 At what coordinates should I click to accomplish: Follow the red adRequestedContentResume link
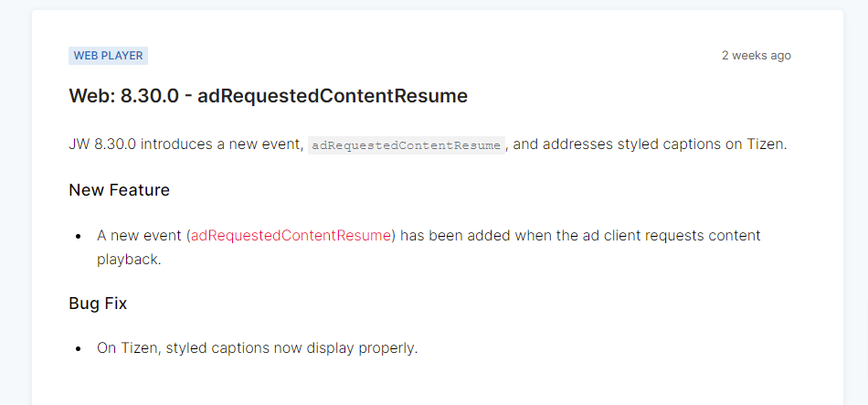click(x=291, y=236)
